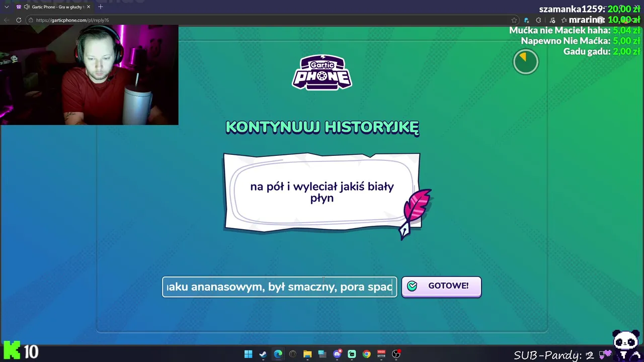This screenshot has width=644, height=362.
Task: Open the Windows Start menu
Action: [248, 354]
